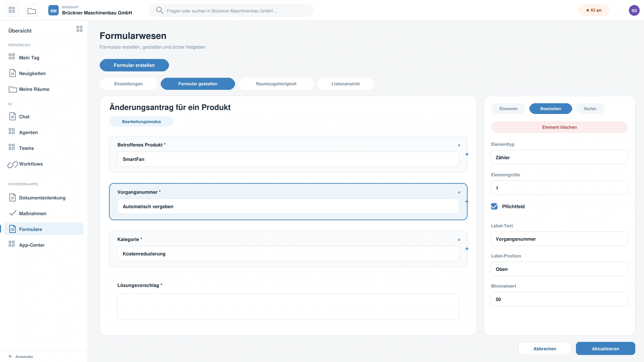Click the Minimalwert input field

point(559,299)
